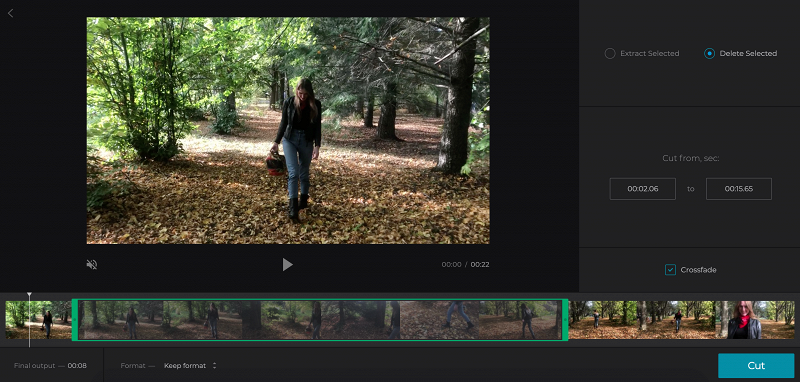Click the cut start time field 00:02.06

coord(643,189)
